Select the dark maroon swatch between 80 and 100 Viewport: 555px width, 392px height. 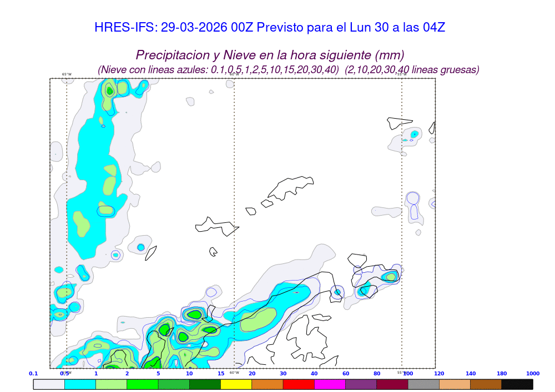(x=392, y=384)
